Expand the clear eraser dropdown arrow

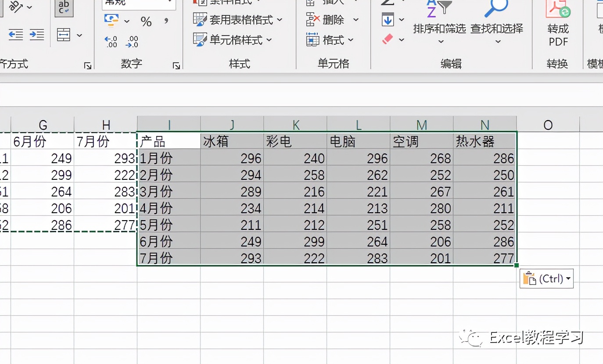pyautogui.click(x=402, y=40)
